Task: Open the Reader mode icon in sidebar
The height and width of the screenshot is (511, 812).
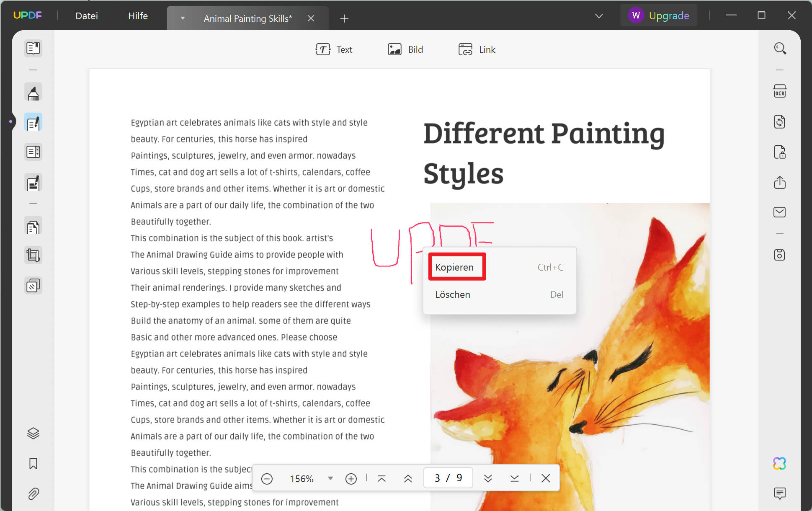Action: tap(33, 48)
